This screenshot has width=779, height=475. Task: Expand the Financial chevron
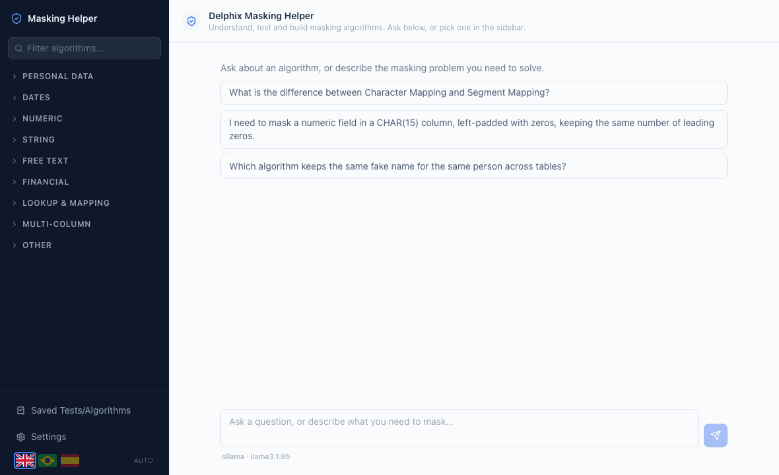14,182
